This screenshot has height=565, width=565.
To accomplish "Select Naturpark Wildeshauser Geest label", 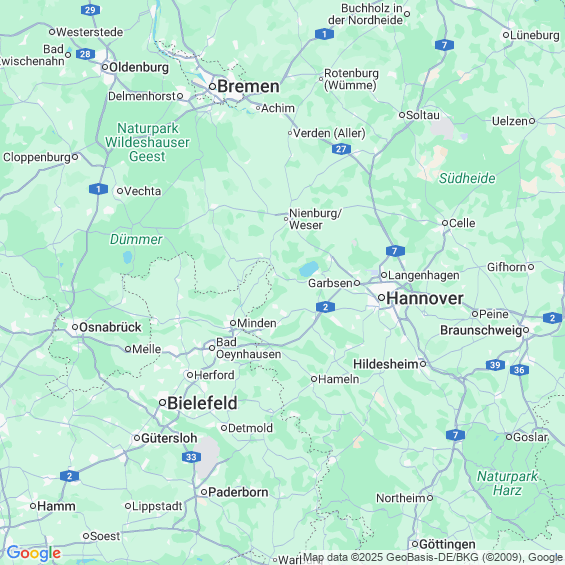I will [147, 142].
